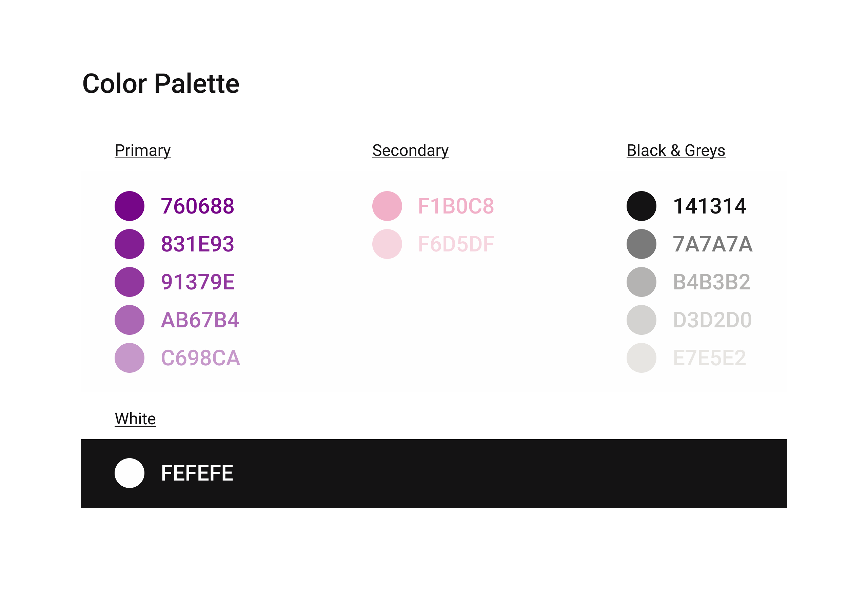868x610 pixels.
Task: Click the 760688 dark purple swatch circle
Action: tap(129, 206)
